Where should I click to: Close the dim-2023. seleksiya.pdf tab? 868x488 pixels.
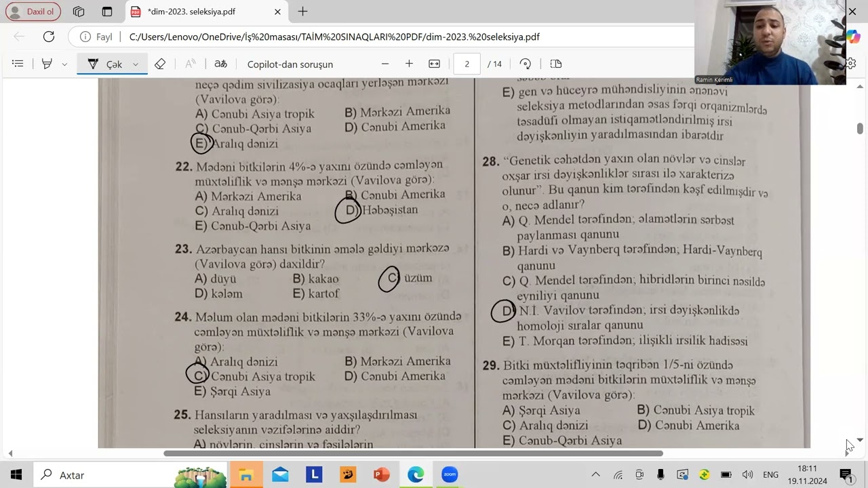[277, 12]
